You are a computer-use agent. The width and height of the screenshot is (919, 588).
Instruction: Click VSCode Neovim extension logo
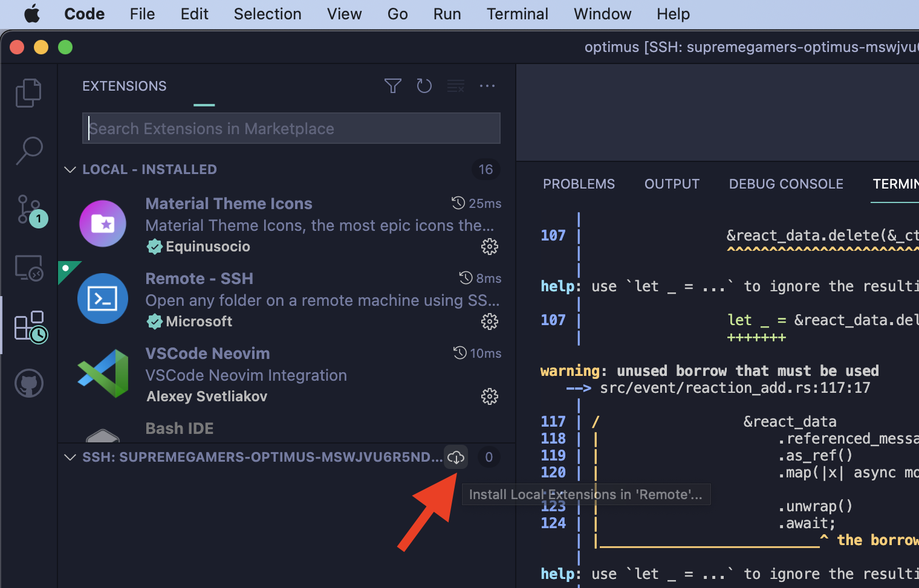103,373
